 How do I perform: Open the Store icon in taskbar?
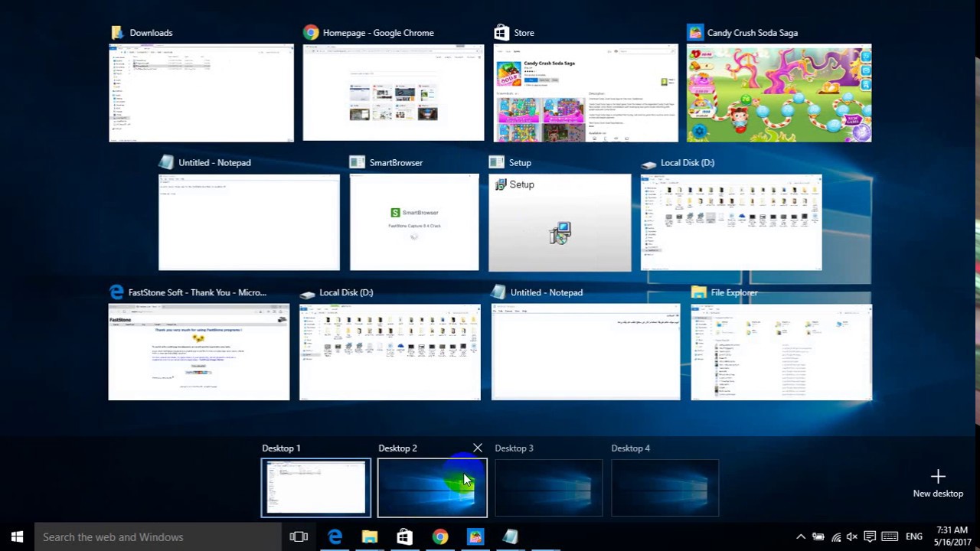404,537
